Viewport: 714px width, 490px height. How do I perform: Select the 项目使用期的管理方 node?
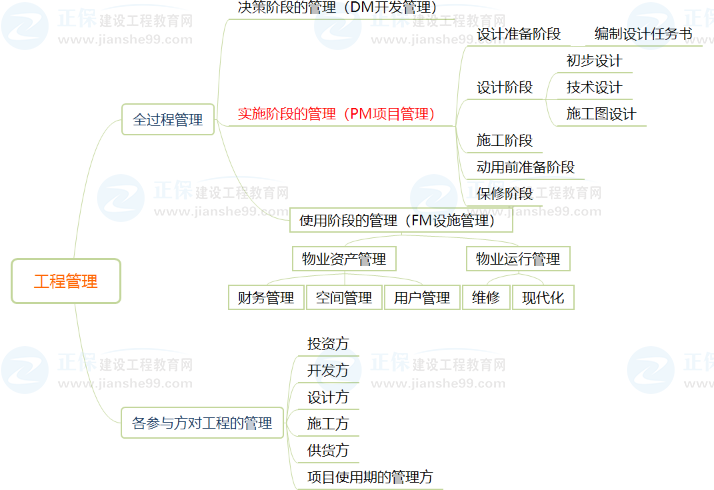(370, 477)
